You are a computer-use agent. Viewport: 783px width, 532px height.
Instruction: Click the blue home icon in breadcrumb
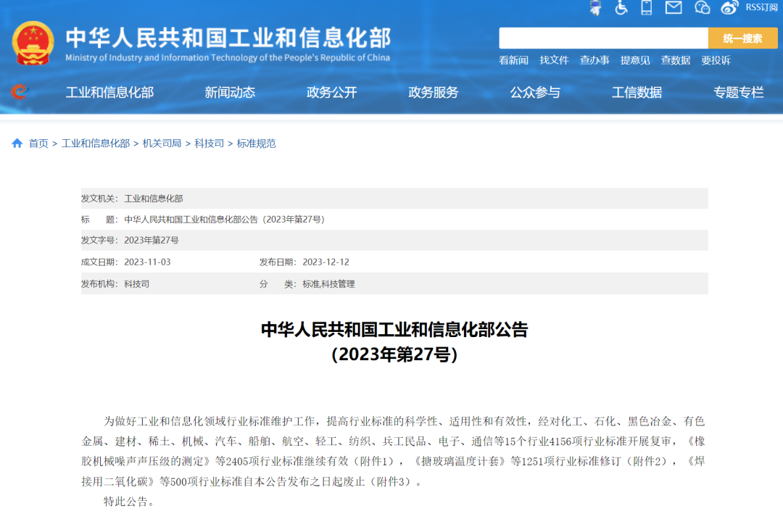(17, 144)
